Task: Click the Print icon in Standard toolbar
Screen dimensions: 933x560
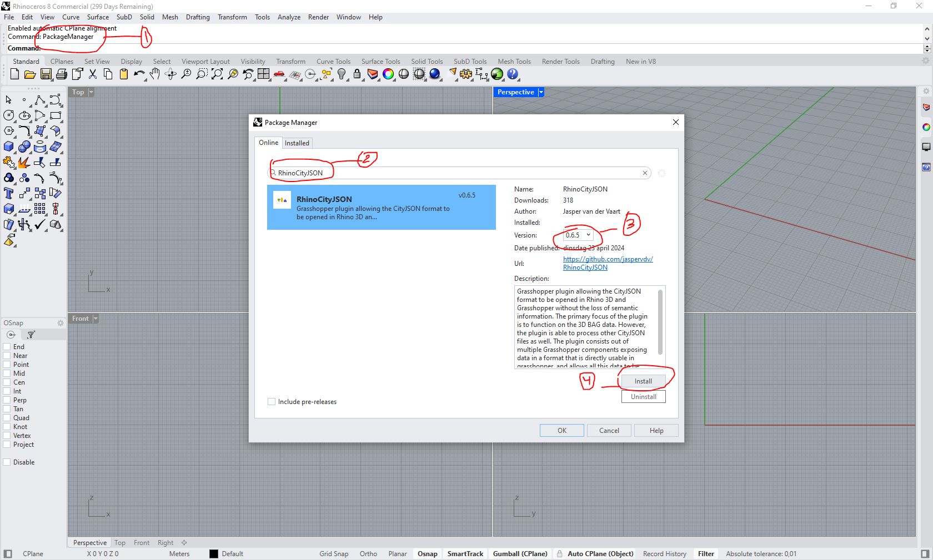Action: (62, 74)
